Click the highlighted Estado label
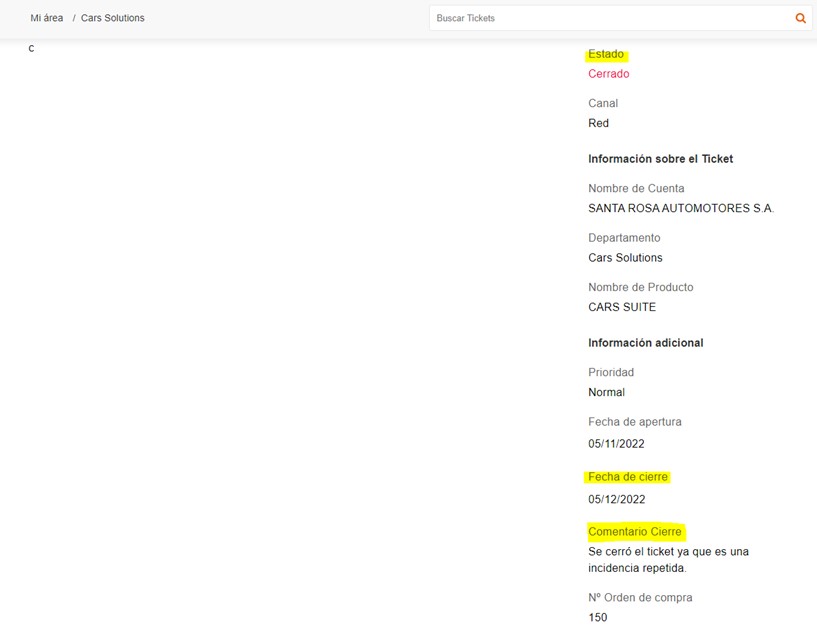Viewport: 817px width, 635px height. coord(606,54)
